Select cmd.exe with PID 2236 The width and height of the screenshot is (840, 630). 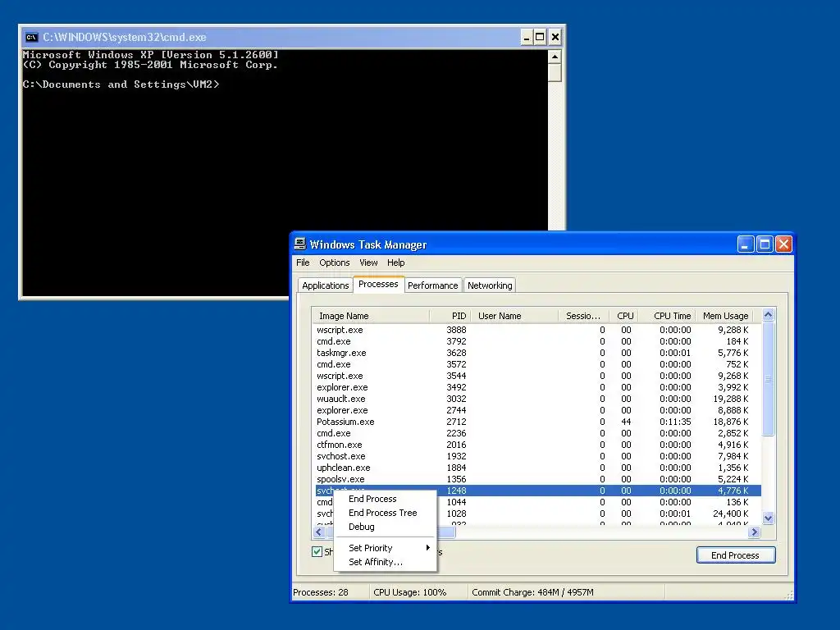pos(536,433)
